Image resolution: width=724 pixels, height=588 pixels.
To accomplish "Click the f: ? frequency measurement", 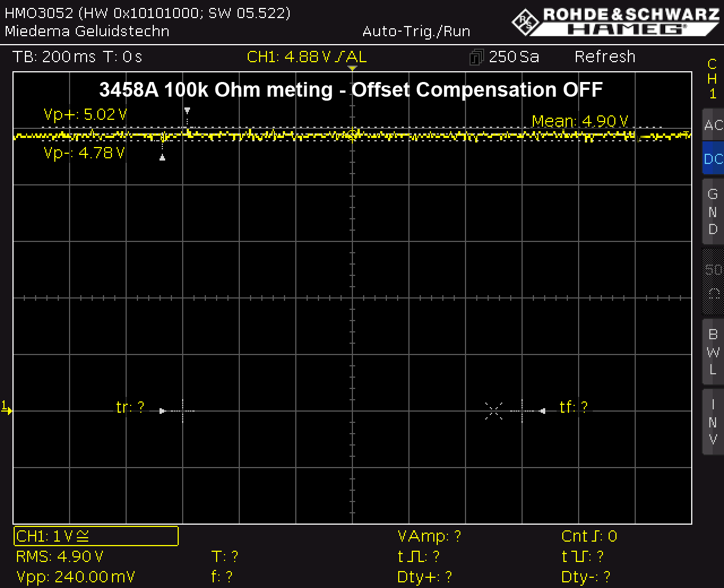I will tap(222, 577).
